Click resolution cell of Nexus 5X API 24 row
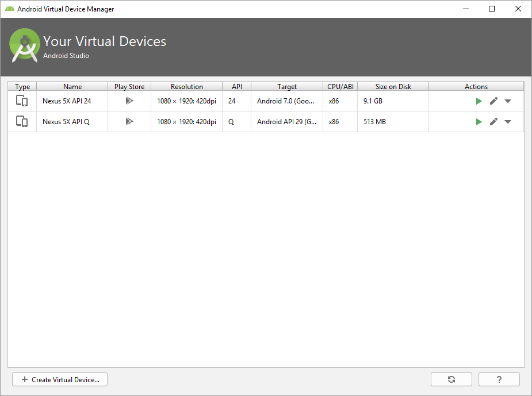Image resolution: width=532 pixels, height=396 pixels. [x=186, y=101]
